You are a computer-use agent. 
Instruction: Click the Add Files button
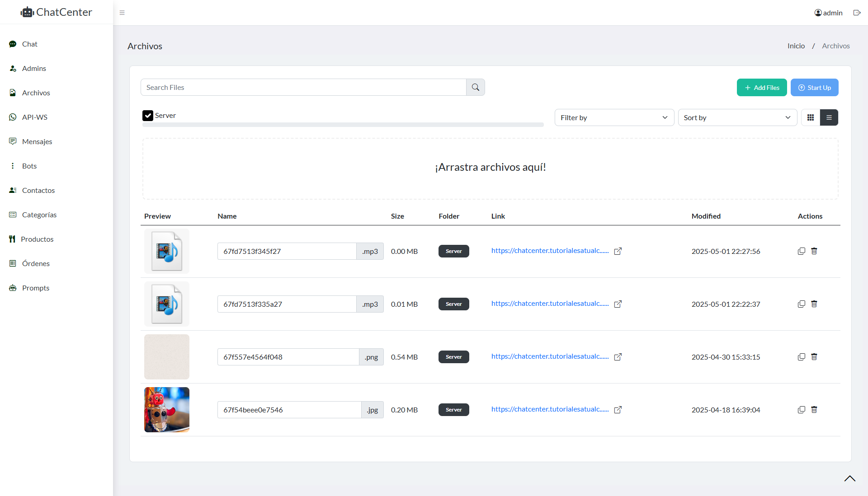tap(762, 88)
